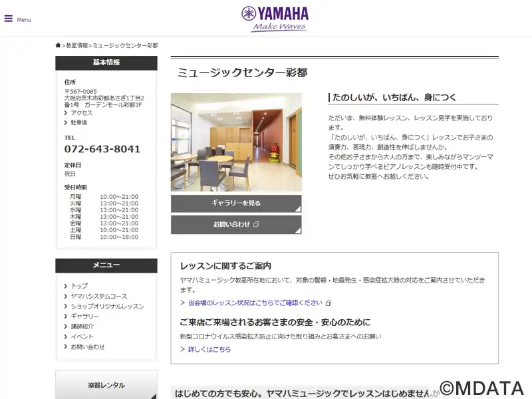Image resolution: width=532 pixels, height=399 pixels.
Task: Select 講師紹介 in sidebar menu
Action: 82,327
